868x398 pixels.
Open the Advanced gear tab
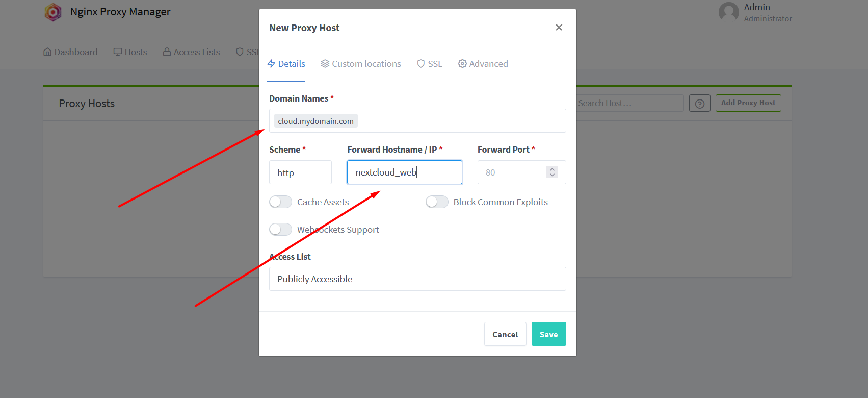(x=483, y=64)
